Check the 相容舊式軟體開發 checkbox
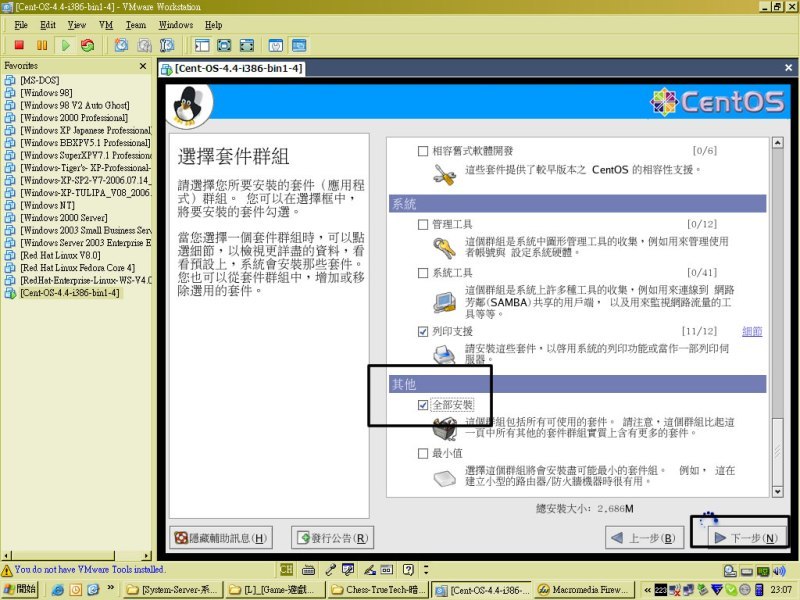The width and height of the screenshot is (800, 600). (x=422, y=151)
